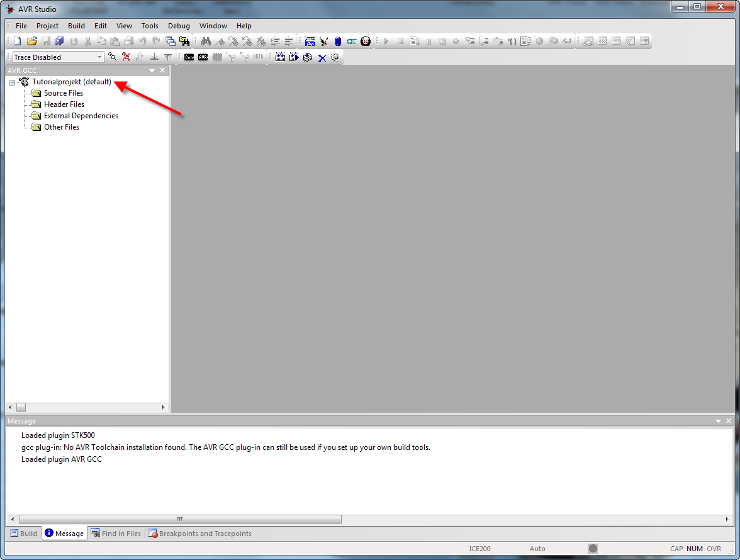
Task: Open the Message panel menu arrow
Action: pos(719,421)
